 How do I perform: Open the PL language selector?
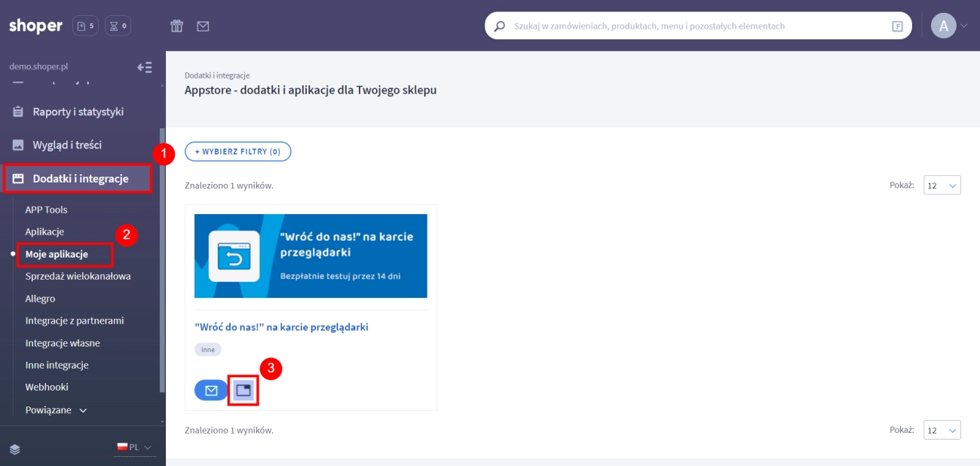coord(134,447)
